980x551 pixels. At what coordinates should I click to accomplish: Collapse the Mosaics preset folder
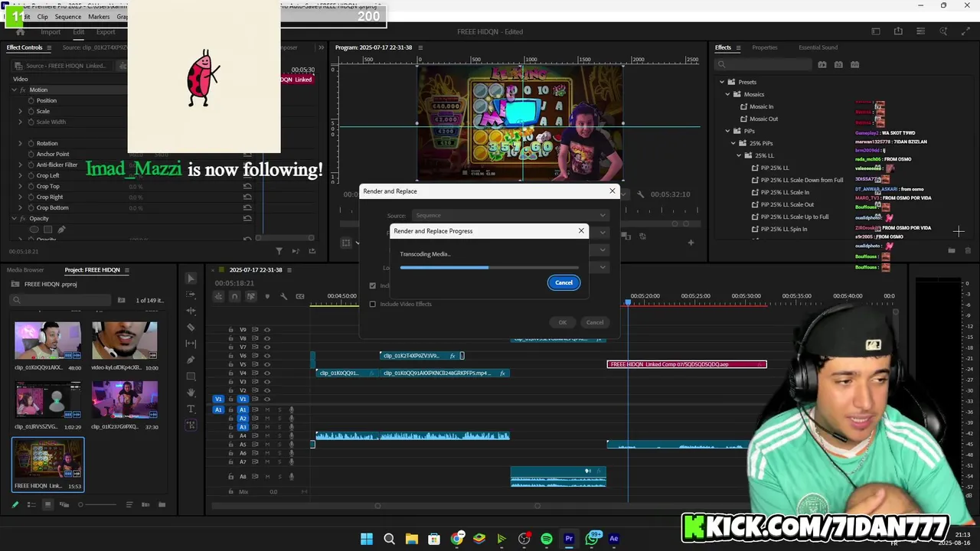(727, 94)
